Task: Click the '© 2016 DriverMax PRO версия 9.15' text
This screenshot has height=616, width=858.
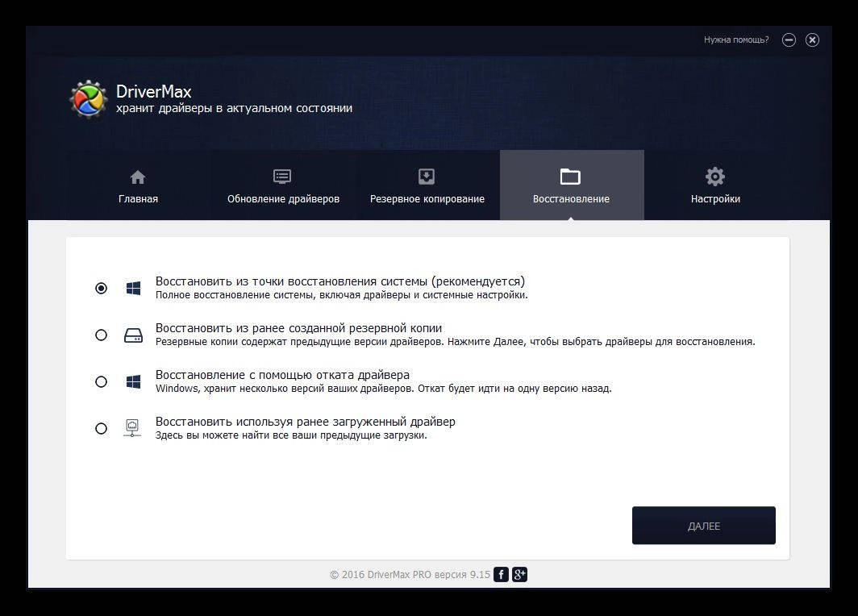Action: [410, 574]
